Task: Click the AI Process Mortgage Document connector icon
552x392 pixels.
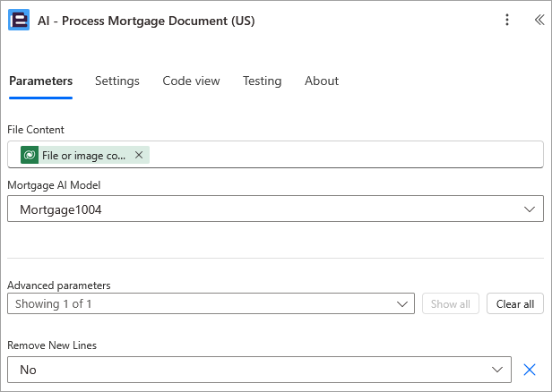Action: click(x=19, y=20)
